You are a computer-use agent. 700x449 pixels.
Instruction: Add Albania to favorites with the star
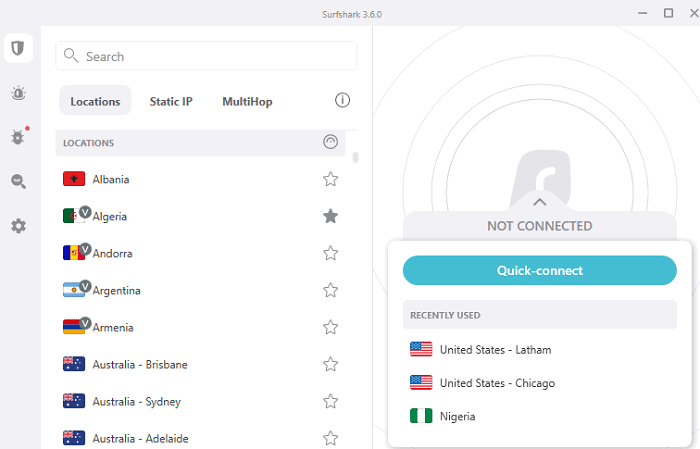point(330,180)
